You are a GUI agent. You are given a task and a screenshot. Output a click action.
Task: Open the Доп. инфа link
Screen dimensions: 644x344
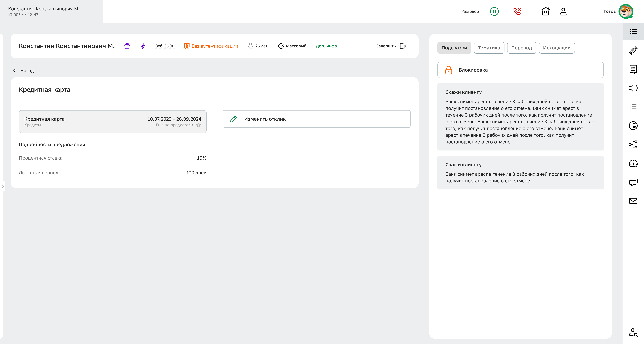tap(326, 46)
